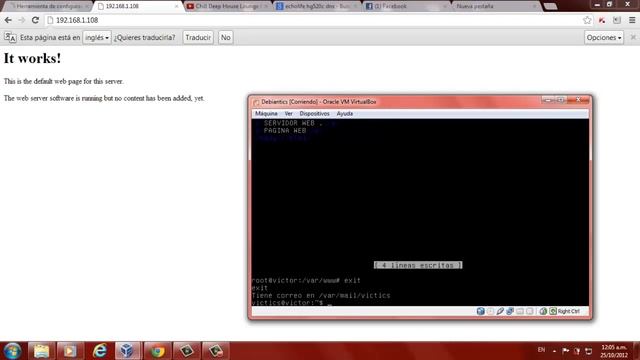Click the gray extension icon beside the menu button
Screen dimensions: 640x360
click(617, 20)
